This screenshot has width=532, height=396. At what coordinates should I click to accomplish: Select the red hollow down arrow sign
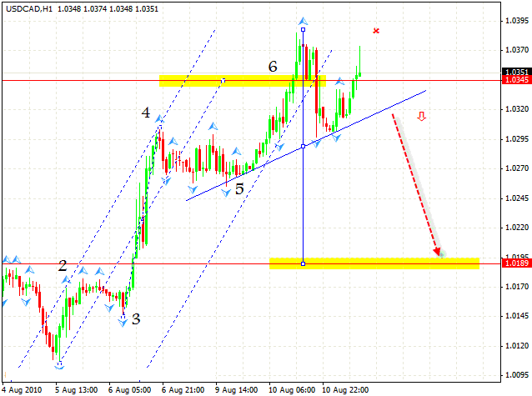click(421, 117)
